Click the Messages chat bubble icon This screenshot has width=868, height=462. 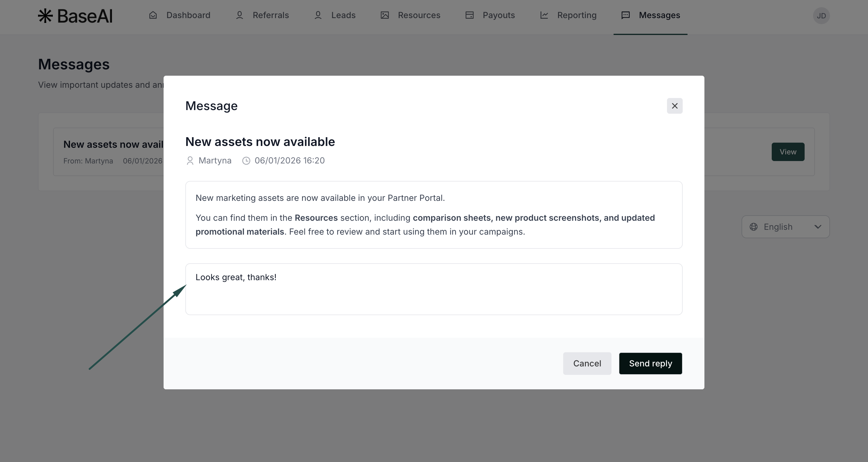click(625, 15)
